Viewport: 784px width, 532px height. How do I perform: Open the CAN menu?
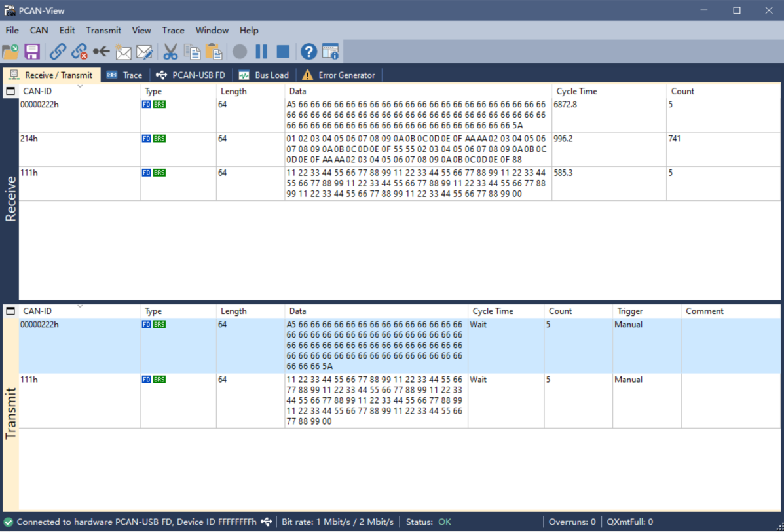tap(39, 31)
